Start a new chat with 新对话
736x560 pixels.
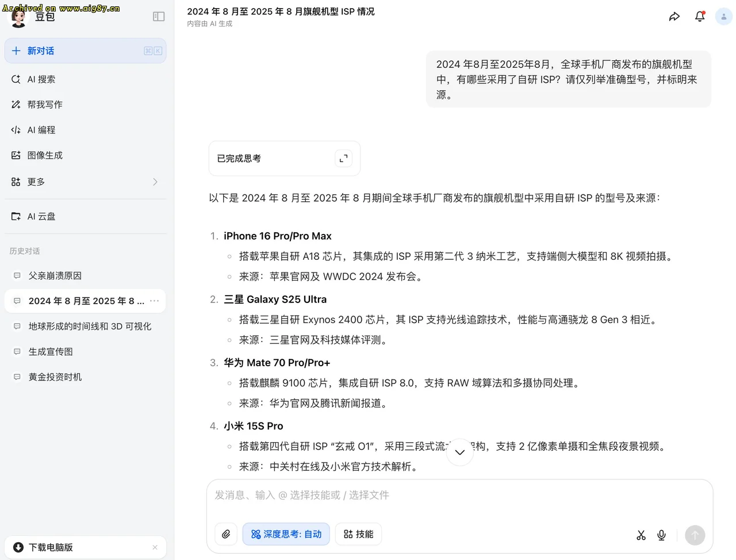tap(85, 51)
